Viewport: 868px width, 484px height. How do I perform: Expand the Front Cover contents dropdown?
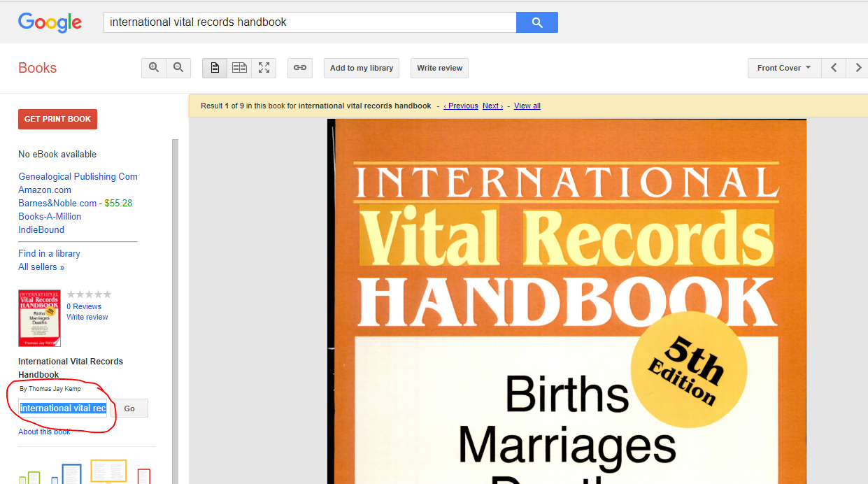click(x=783, y=68)
